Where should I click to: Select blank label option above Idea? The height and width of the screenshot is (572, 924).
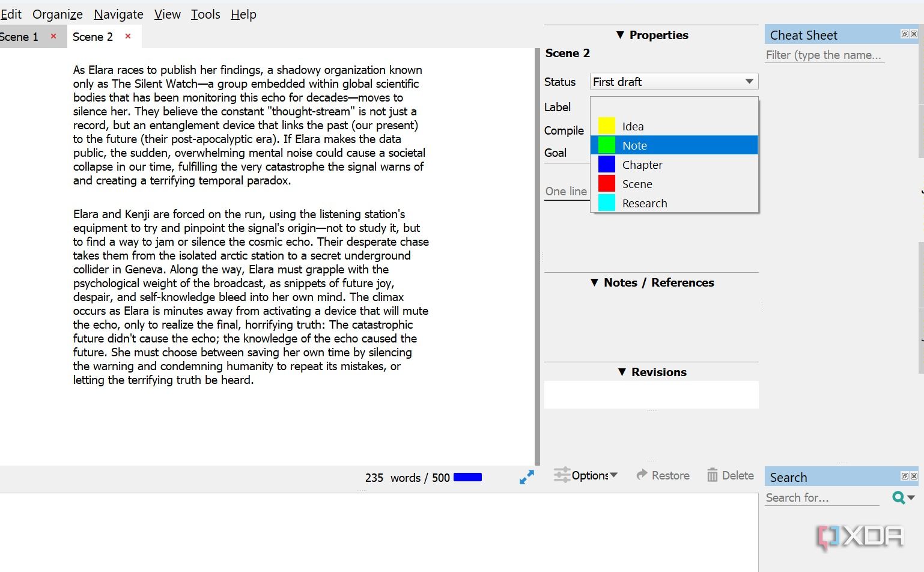coord(674,107)
